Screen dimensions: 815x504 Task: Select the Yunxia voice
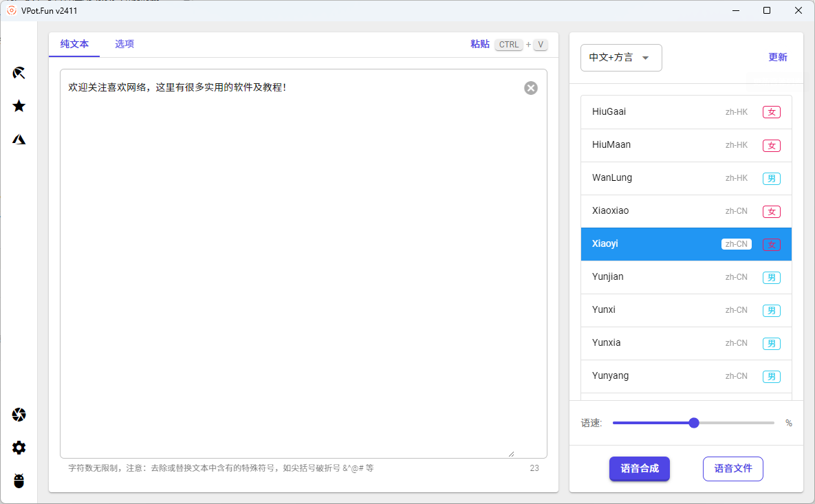[x=686, y=343]
